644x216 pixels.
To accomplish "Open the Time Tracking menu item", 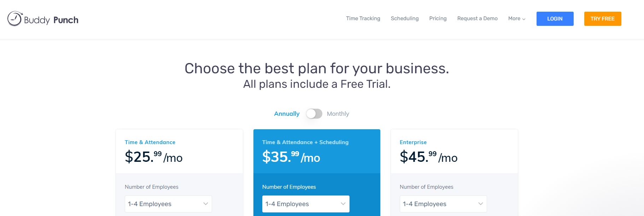I will coord(363,18).
